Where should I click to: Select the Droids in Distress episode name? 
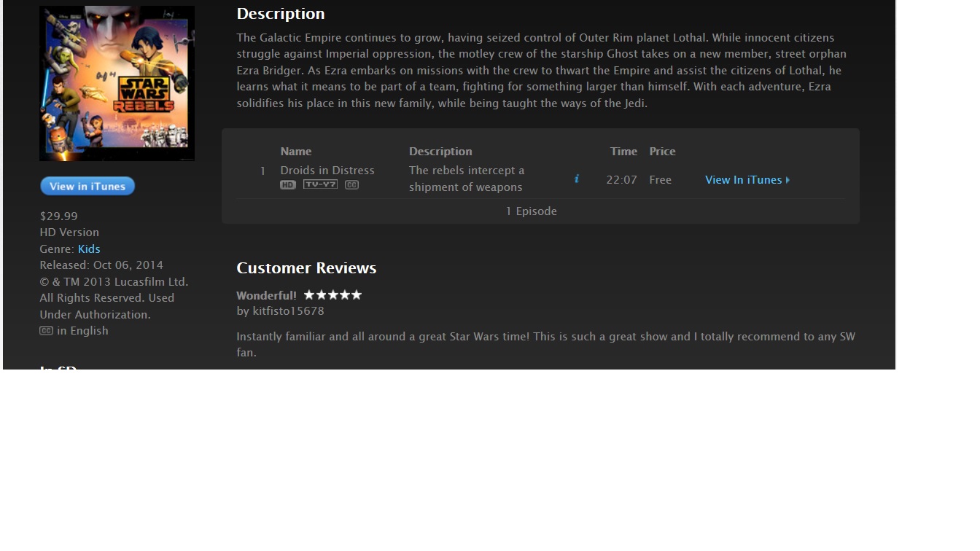[327, 170]
